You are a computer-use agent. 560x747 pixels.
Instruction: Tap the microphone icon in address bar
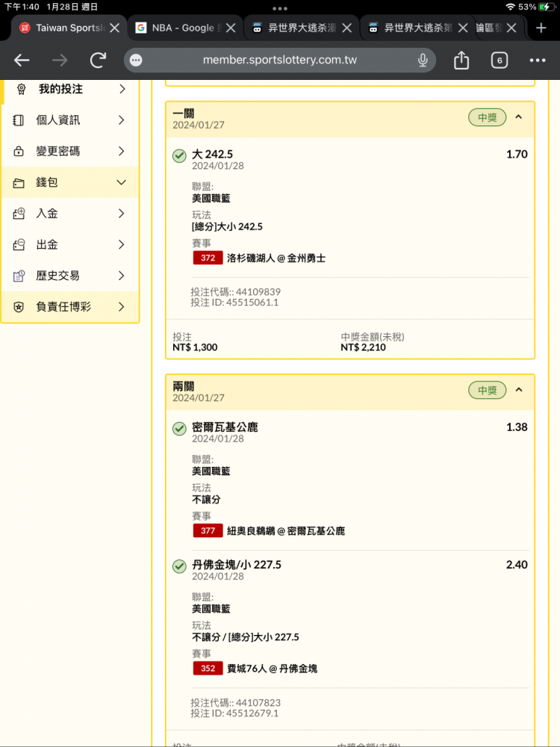pyautogui.click(x=423, y=60)
